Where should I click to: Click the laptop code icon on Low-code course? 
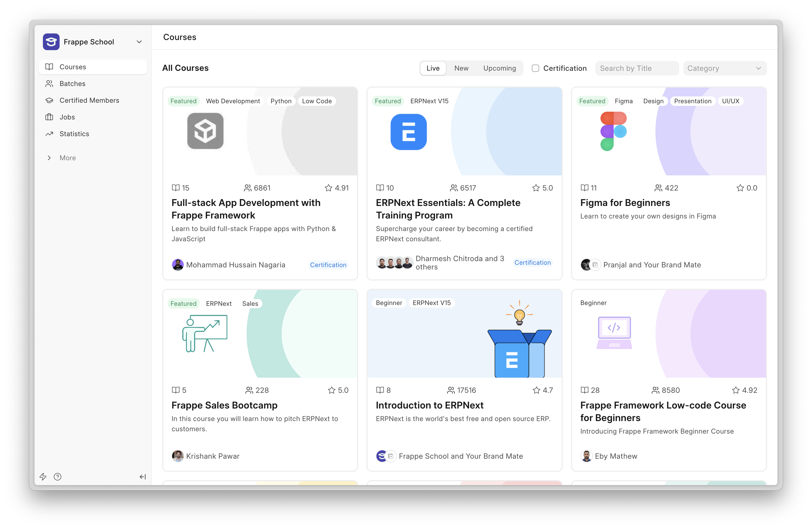point(614,333)
